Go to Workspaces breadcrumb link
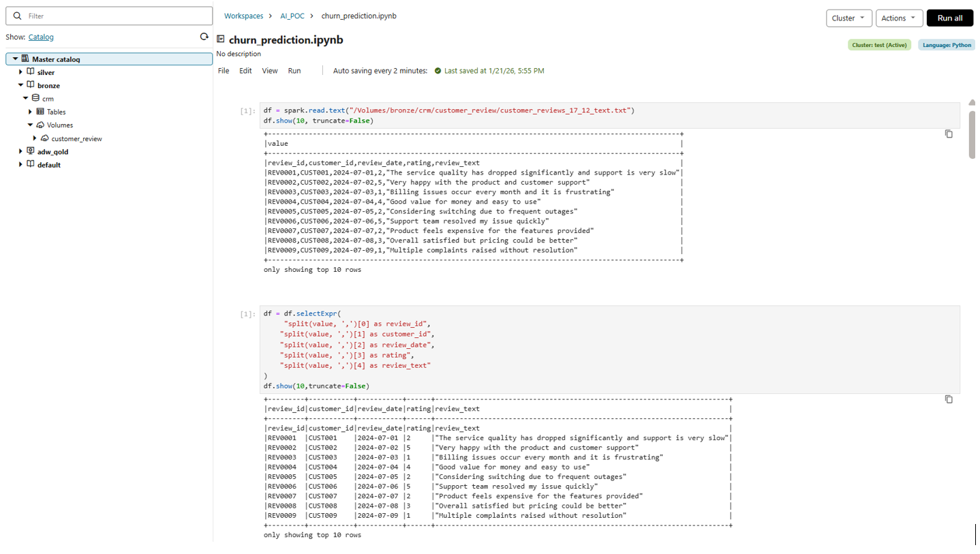Screen dimensions: 980x554 click(x=243, y=16)
